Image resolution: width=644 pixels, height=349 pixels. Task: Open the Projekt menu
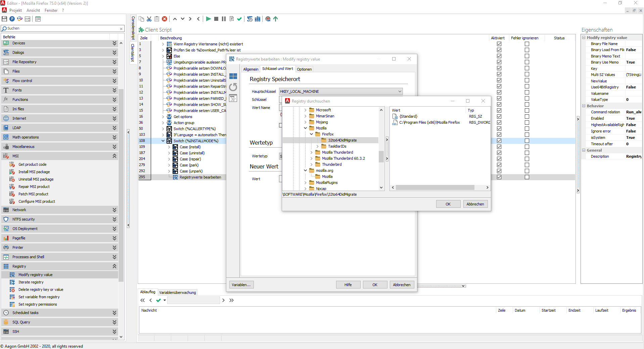15,10
